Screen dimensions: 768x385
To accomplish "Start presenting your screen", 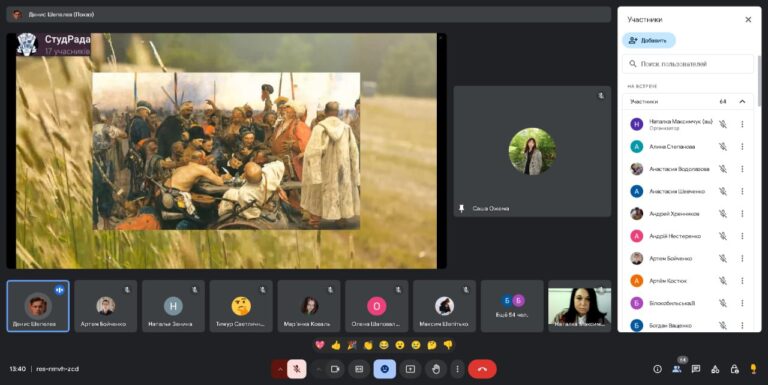I will [410, 369].
